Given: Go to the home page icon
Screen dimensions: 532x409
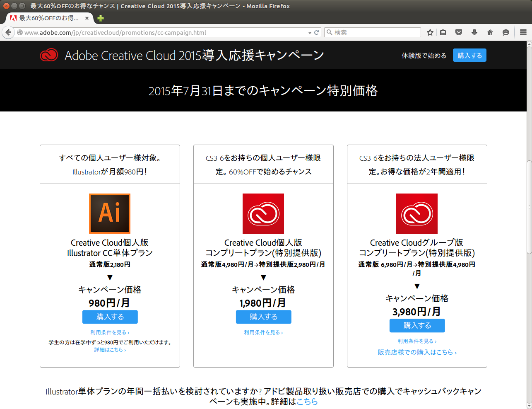Looking at the screenshot, I should tap(490, 32).
